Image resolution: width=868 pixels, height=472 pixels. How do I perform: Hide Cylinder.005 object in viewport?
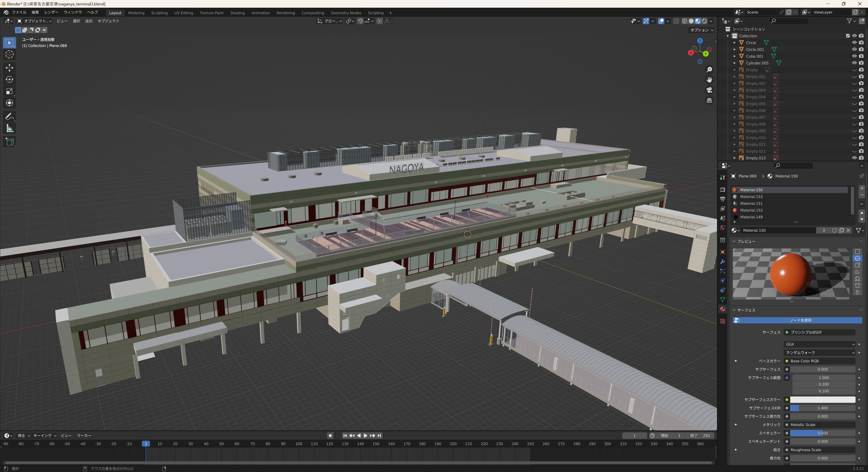[x=854, y=63]
